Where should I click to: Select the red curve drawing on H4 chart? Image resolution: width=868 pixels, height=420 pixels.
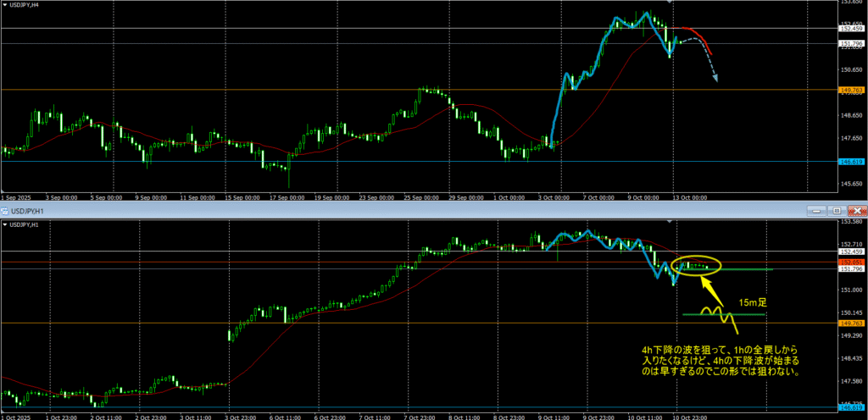(x=700, y=36)
